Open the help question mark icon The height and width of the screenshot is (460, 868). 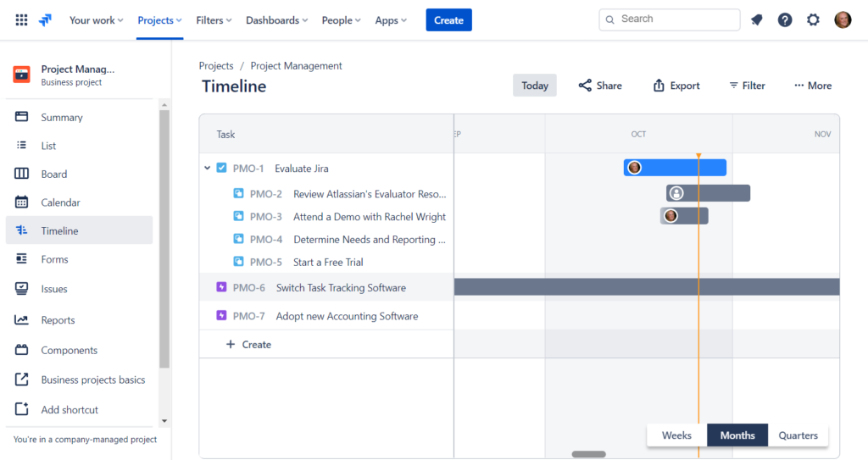click(784, 20)
